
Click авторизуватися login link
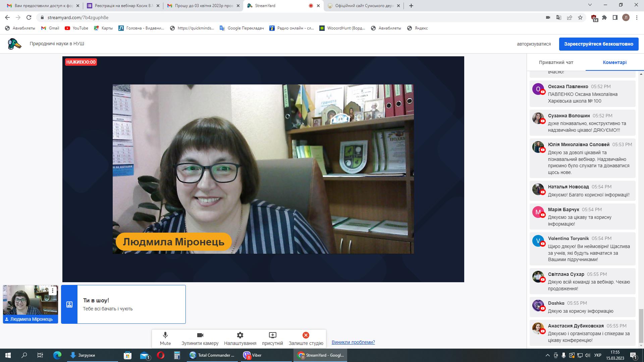(534, 44)
